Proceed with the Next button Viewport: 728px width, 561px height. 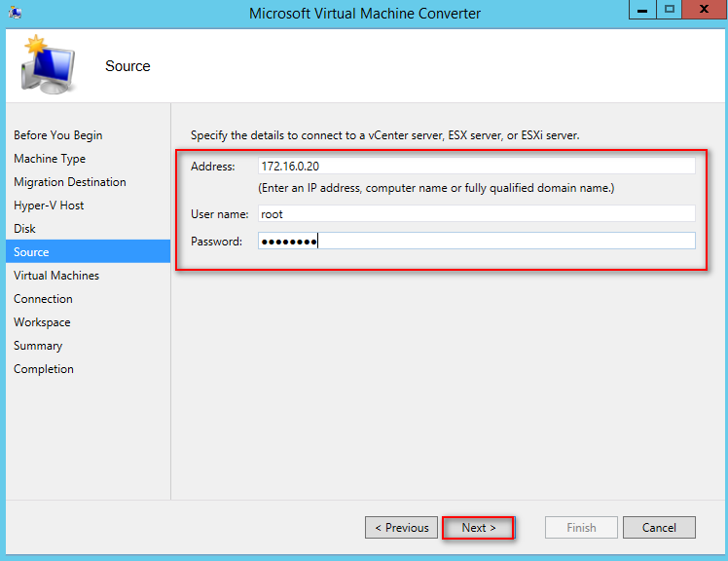(x=478, y=528)
